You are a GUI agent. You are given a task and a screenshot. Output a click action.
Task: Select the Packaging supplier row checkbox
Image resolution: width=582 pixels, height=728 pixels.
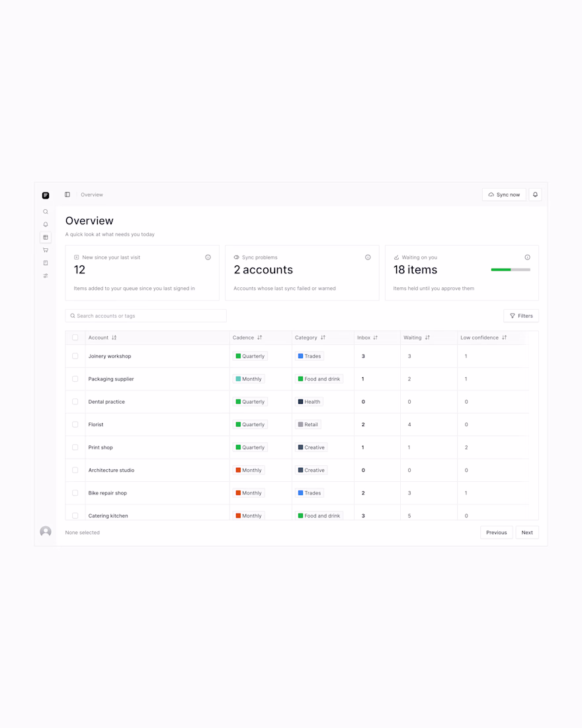point(75,379)
